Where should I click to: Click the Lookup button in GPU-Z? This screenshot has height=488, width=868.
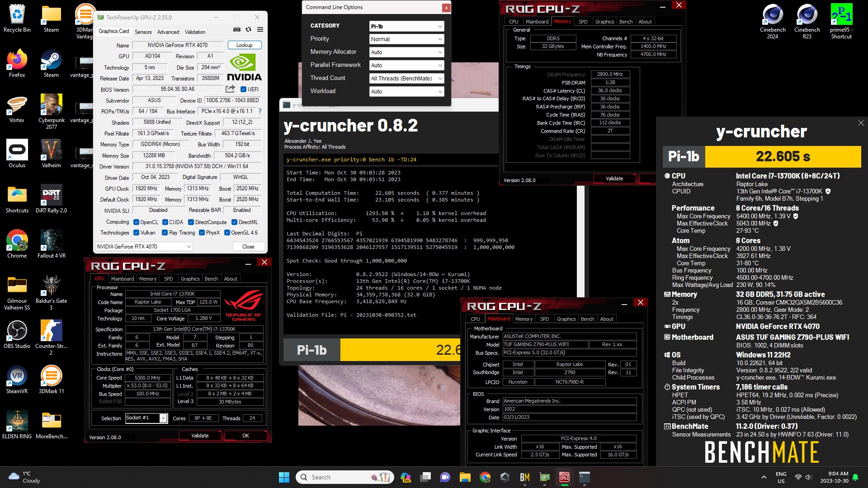click(x=244, y=45)
